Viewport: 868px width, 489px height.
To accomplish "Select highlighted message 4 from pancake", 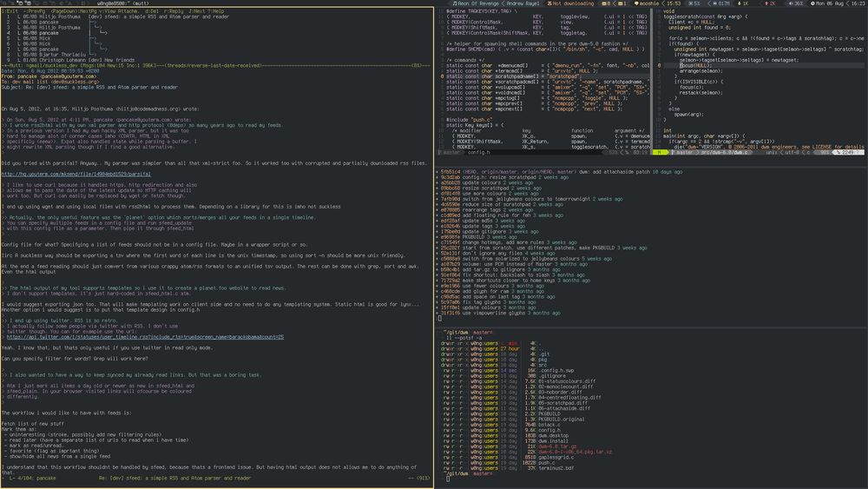I will (56, 33).
